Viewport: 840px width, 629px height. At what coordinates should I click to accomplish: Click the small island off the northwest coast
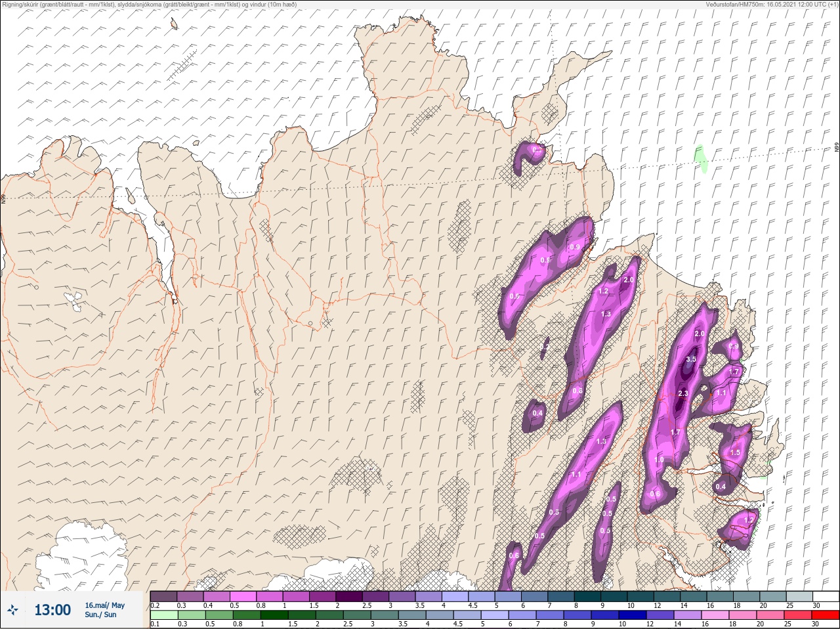pyautogui.click(x=174, y=24)
